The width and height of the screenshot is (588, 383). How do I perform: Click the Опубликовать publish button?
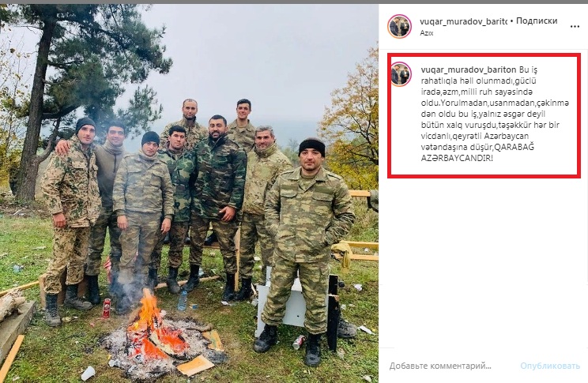[550, 366]
